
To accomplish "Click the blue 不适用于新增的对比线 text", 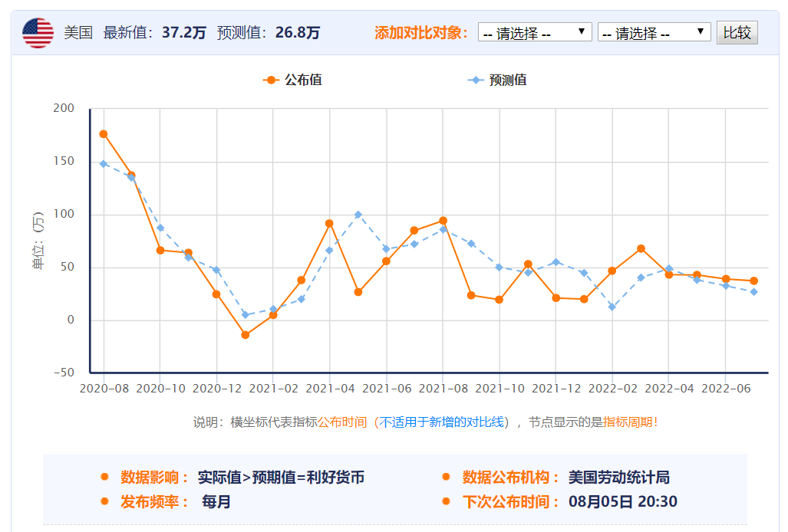I will 441,422.
